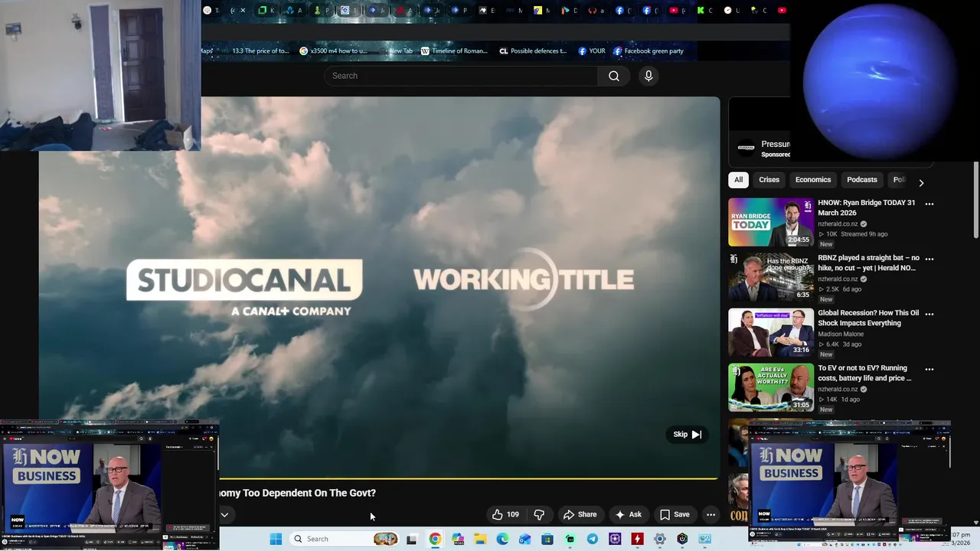Start voice search with the microphone icon
Image resolution: width=980 pixels, height=551 pixels.
point(648,76)
